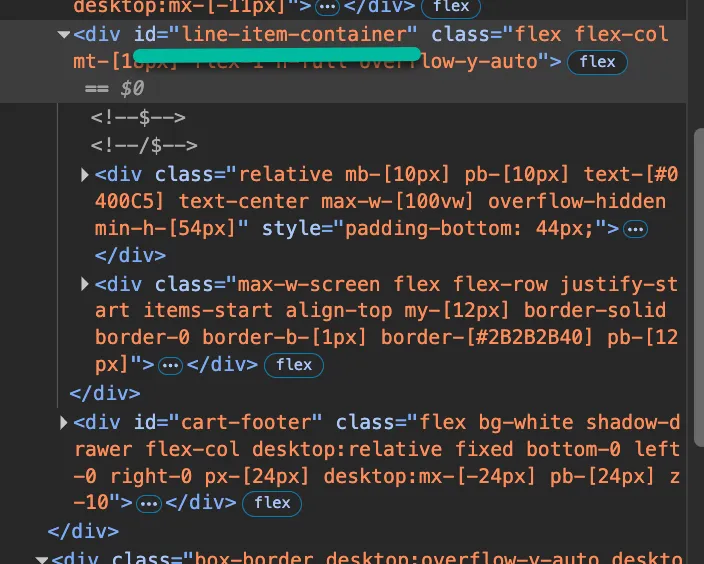Click the ellipsis icon in the cart-footer div

coord(149,503)
